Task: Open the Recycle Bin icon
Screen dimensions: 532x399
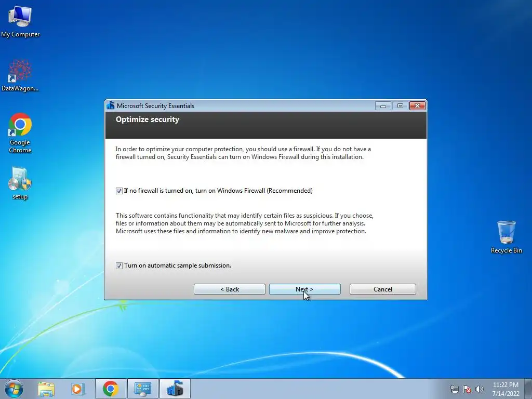Action: [506, 237]
